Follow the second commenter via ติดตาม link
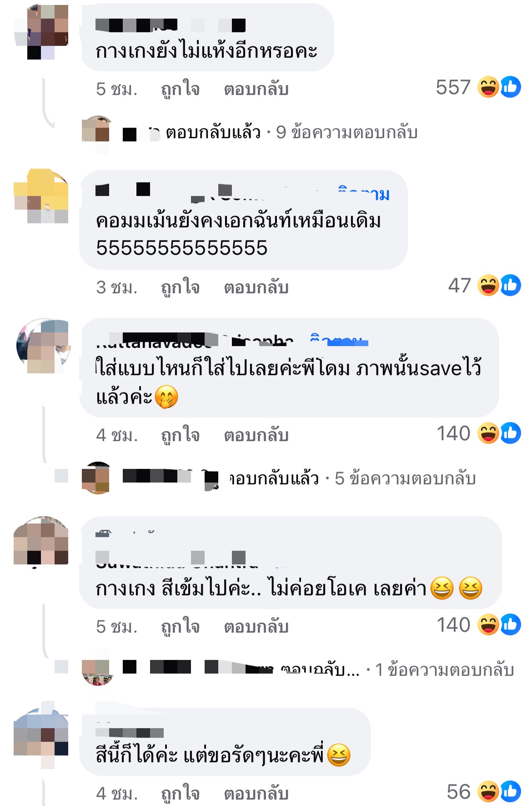Viewport: 532px width, 806px height. pyautogui.click(x=364, y=194)
